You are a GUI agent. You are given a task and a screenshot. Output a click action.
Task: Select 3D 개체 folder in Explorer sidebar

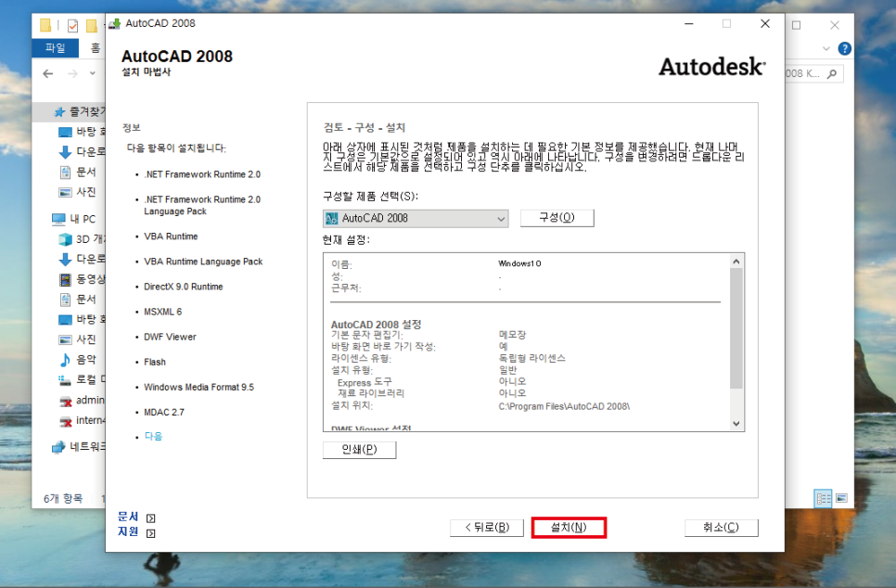(x=83, y=239)
